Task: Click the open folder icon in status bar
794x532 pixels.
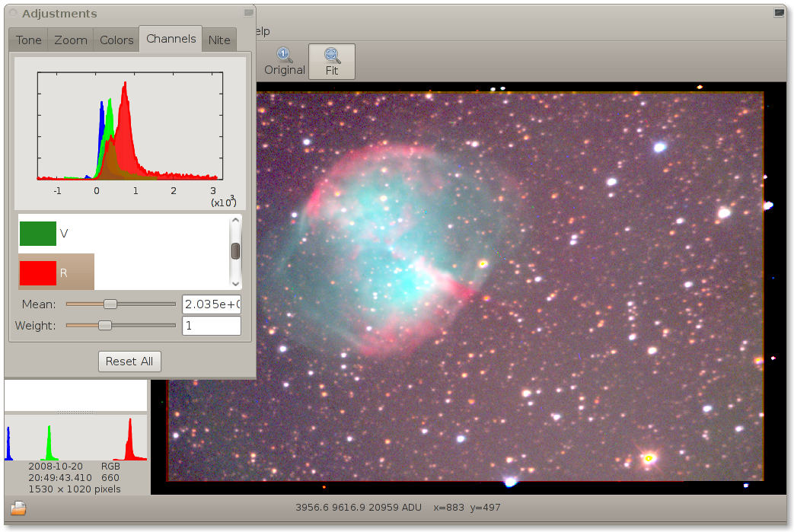Action: click(x=18, y=508)
